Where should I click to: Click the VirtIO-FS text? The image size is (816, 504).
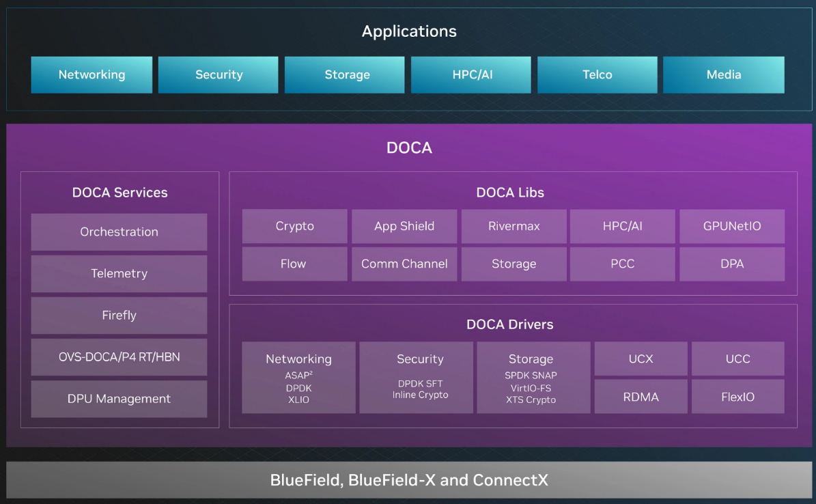pos(531,388)
